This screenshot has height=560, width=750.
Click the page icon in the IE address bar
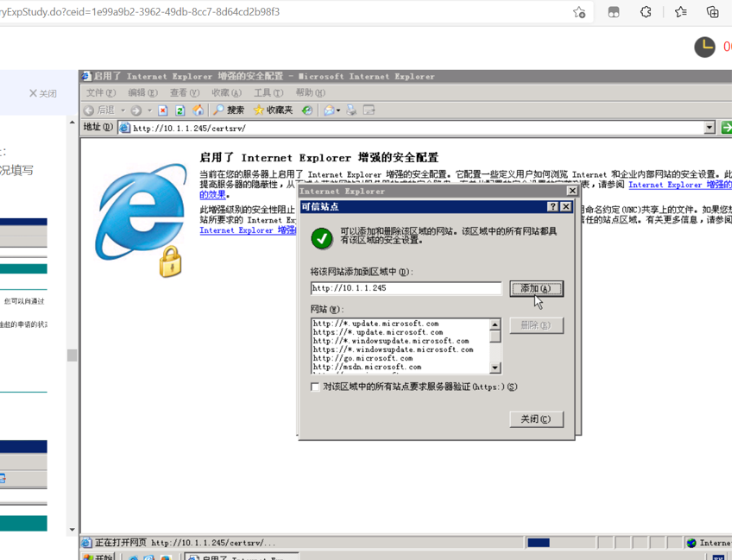pos(125,128)
